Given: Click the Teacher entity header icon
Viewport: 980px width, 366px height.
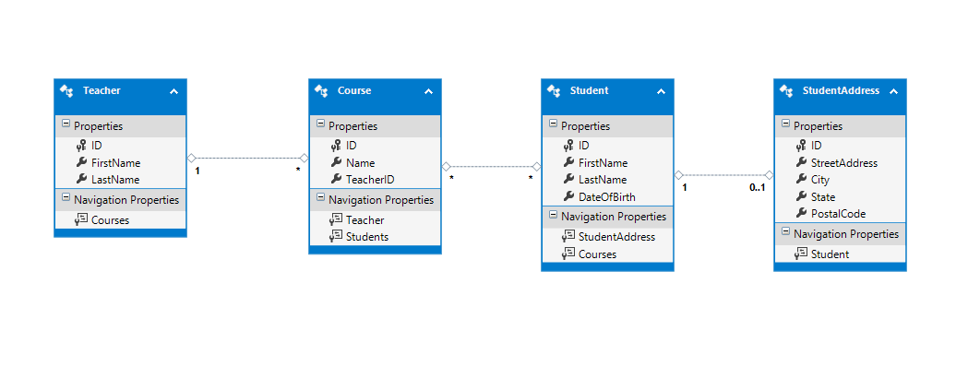Looking at the screenshot, I should coord(66,91).
